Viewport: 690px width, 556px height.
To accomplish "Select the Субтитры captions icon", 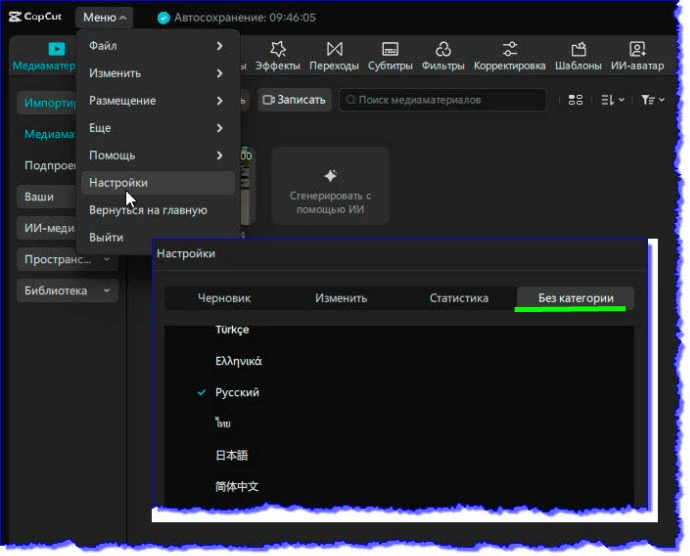I will coord(390,49).
